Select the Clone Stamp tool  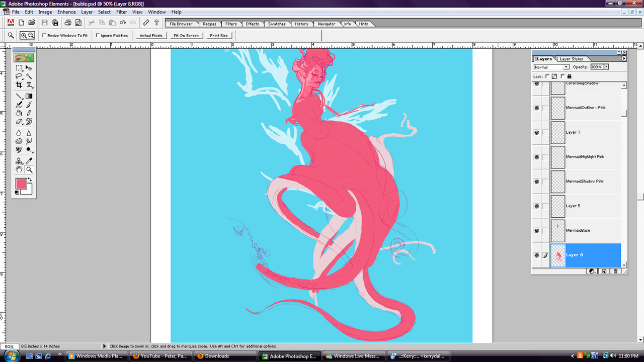(19, 161)
